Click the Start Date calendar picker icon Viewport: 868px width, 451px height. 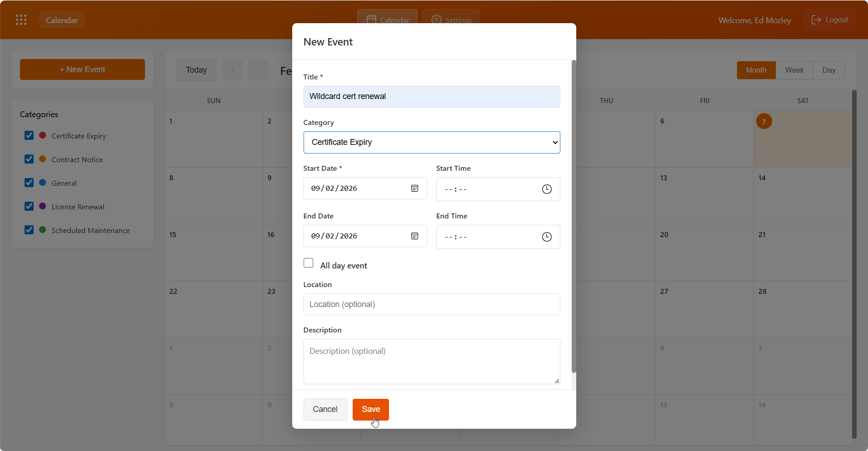414,188
